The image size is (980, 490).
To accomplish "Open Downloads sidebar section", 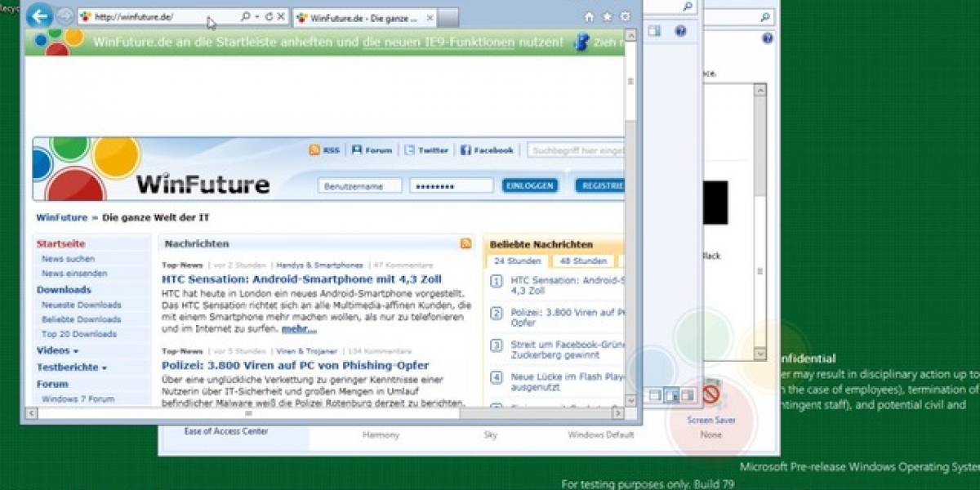I will pyautogui.click(x=64, y=289).
